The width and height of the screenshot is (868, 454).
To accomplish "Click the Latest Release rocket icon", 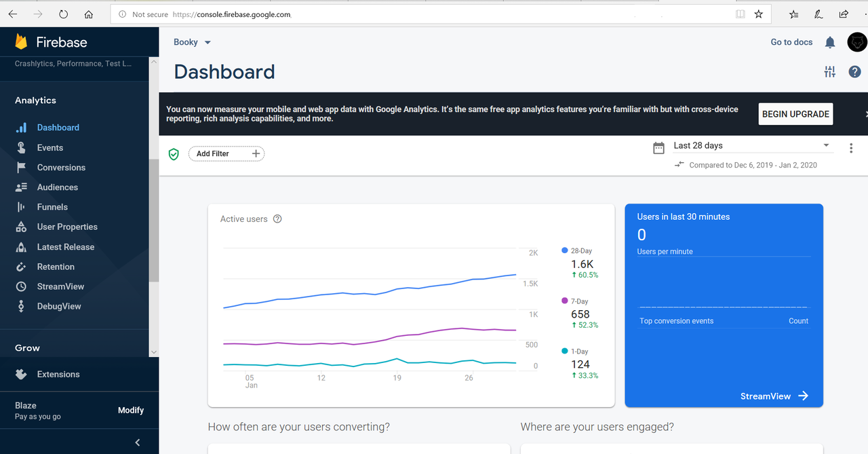I will pos(21,247).
